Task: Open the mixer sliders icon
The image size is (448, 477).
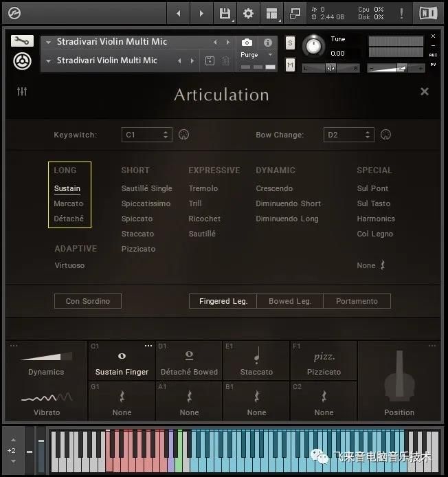Action: [x=22, y=91]
